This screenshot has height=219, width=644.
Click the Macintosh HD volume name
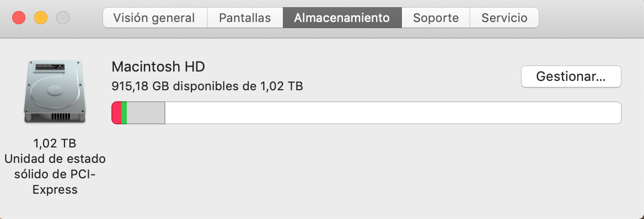click(x=158, y=67)
